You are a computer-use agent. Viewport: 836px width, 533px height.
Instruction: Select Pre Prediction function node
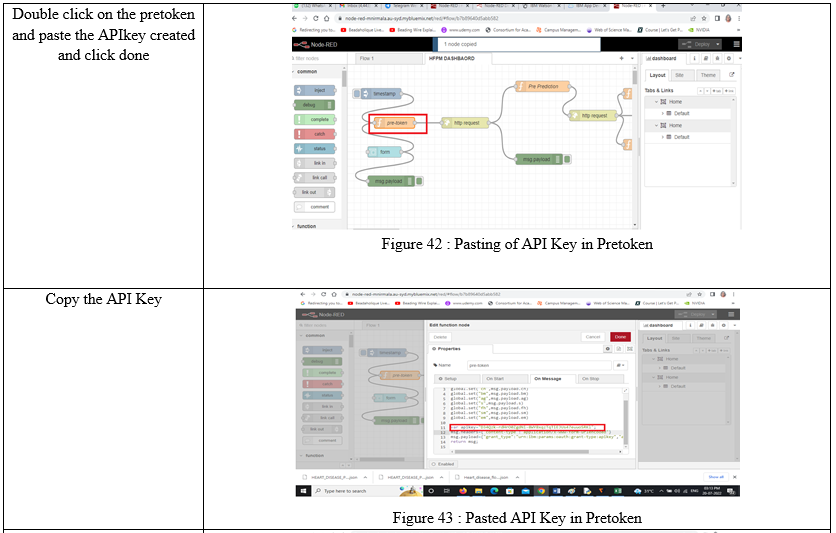click(x=542, y=86)
